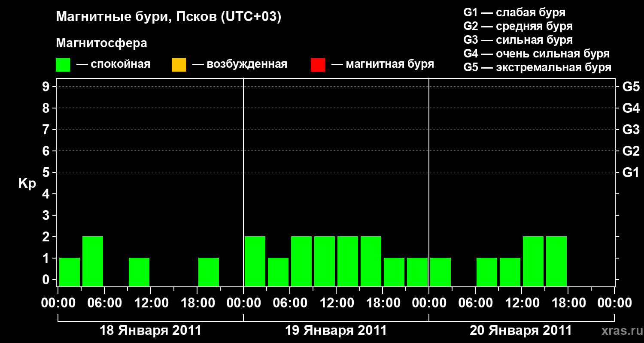This screenshot has width=644, height=343.
Task: Click 19 January 06:00–09:00 bar
Action: pyautogui.click(x=301, y=261)
